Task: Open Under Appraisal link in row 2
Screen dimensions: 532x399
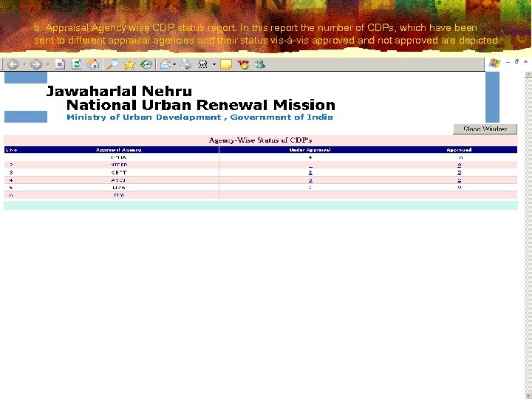Action: (310, 166)
